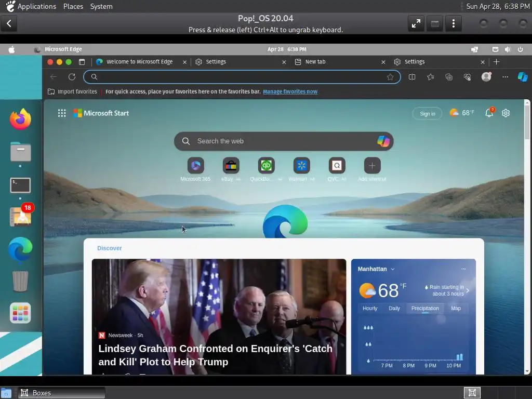Open application launcher grid in dock
This screenshot has width=532, height=399.
(x=20, y=313)
